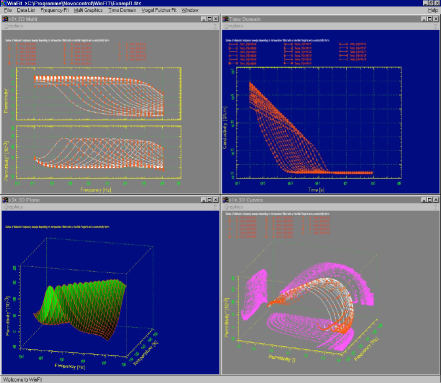Open the File menu
This screenshot has height=383, width=441.
(8, 10)
